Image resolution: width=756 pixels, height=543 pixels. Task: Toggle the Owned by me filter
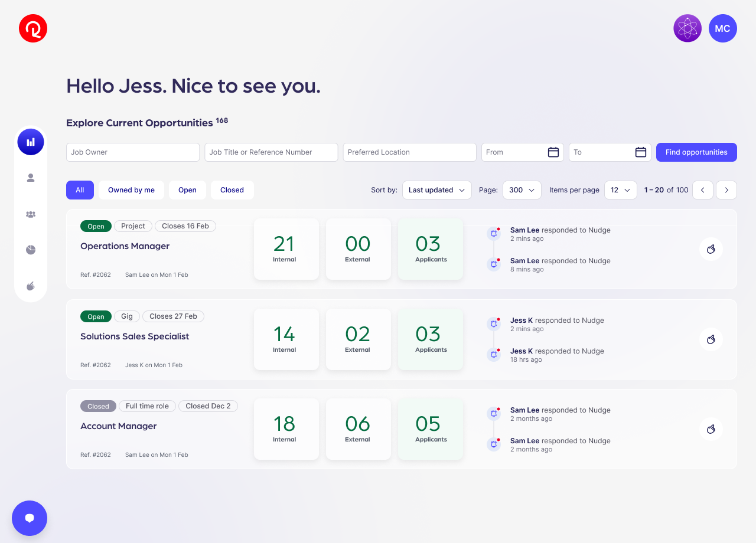[x=131, y=190]
